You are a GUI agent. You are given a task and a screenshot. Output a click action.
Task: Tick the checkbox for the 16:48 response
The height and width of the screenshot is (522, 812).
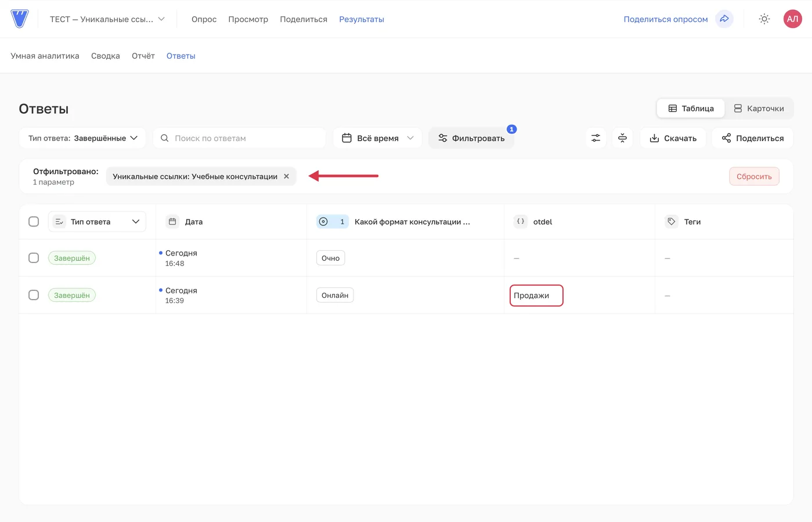point(34,258)
